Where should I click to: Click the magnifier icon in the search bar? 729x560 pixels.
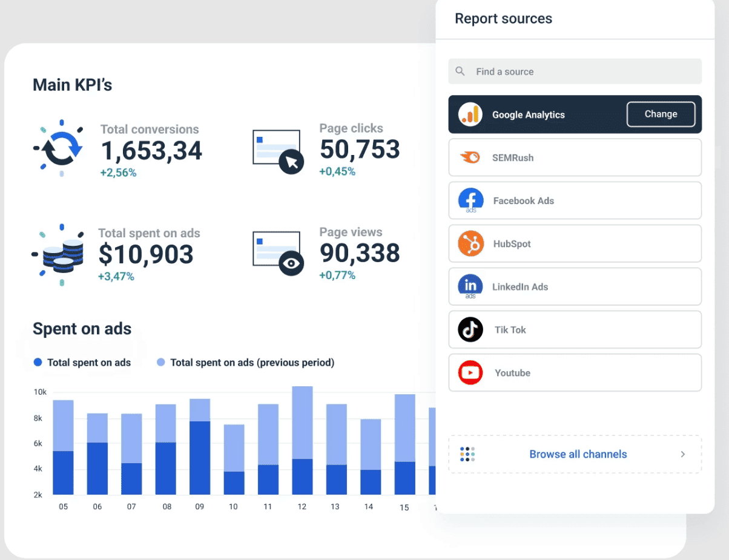coord(460,71)
